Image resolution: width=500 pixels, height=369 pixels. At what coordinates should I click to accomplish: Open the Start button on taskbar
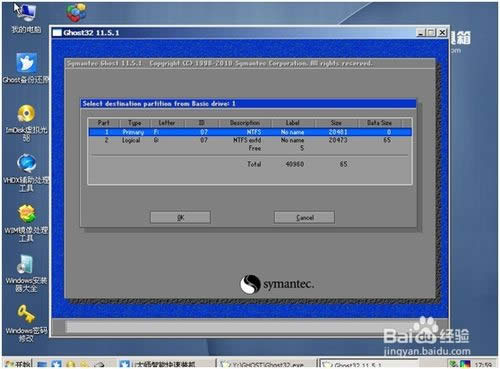[x=18, y=364]
